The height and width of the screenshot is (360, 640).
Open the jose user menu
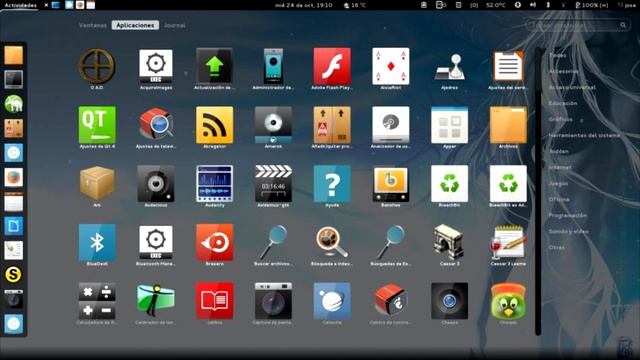pyautogui.click(x=627, y=5)
